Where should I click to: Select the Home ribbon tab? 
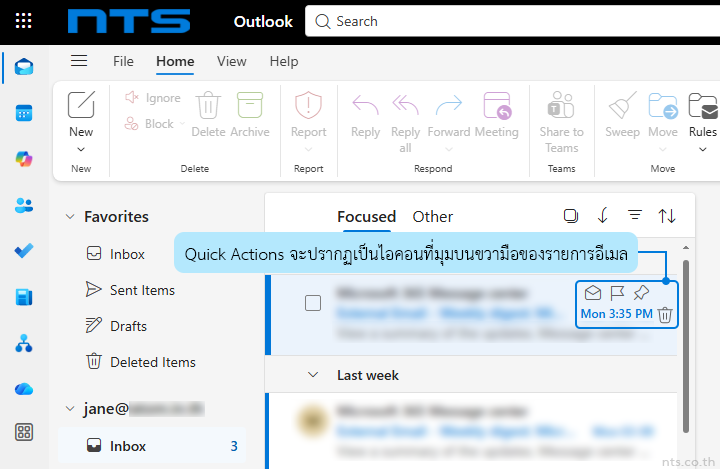[x=175, y=61]
